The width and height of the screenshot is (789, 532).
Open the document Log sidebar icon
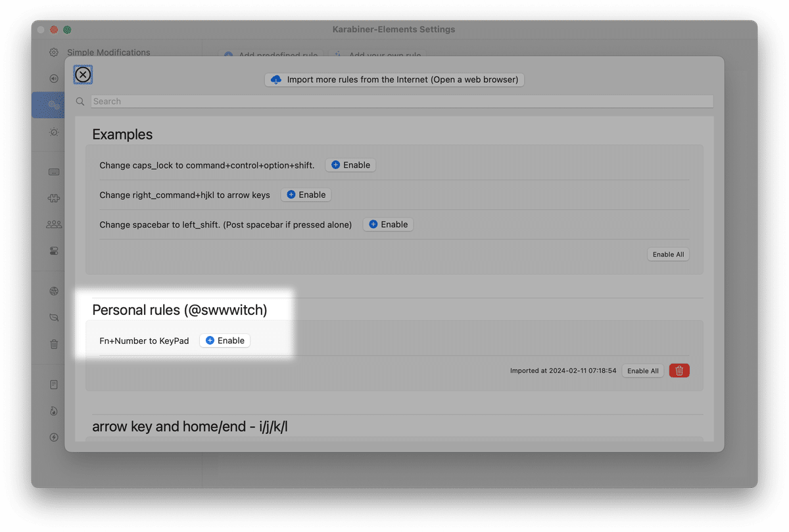click(54, 385)
